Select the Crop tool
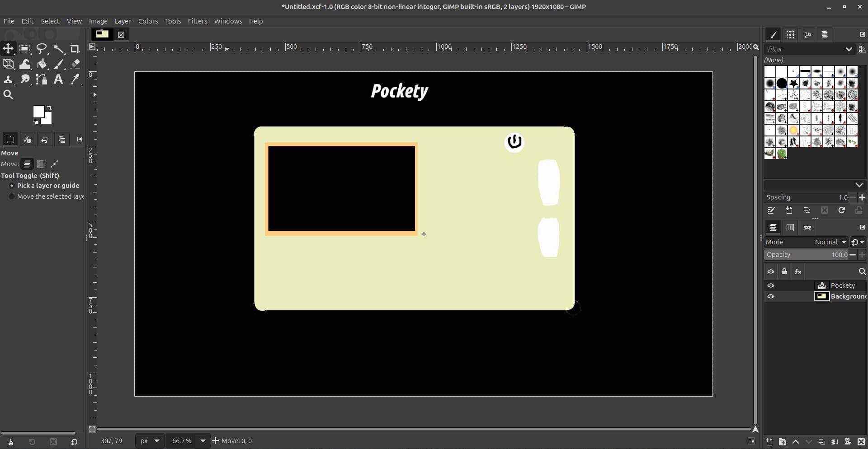The height and width of the screenshot is (449, 868). click(75, 49)
